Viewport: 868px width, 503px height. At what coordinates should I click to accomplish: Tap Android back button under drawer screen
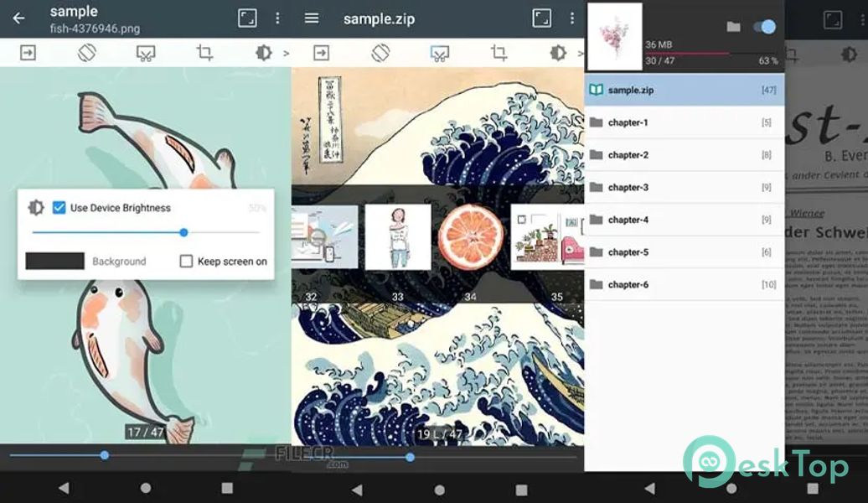[650, 488]
